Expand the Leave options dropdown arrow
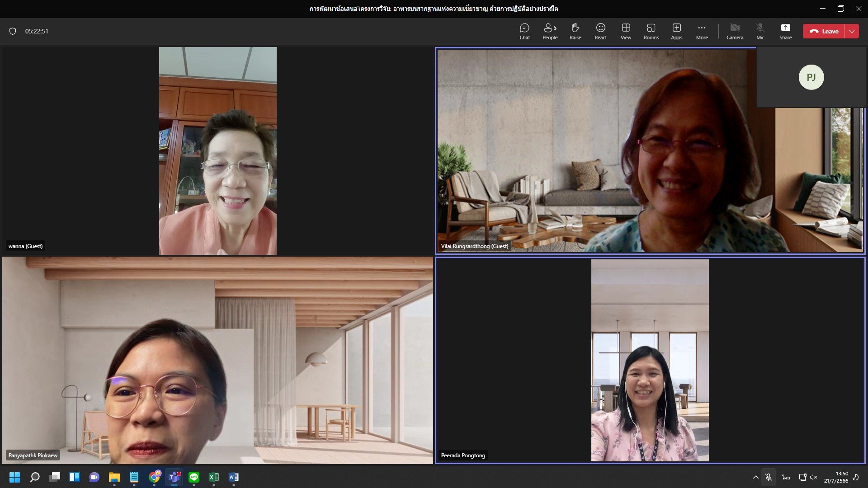This screenshot has height=488, width=868. point(852,31)
